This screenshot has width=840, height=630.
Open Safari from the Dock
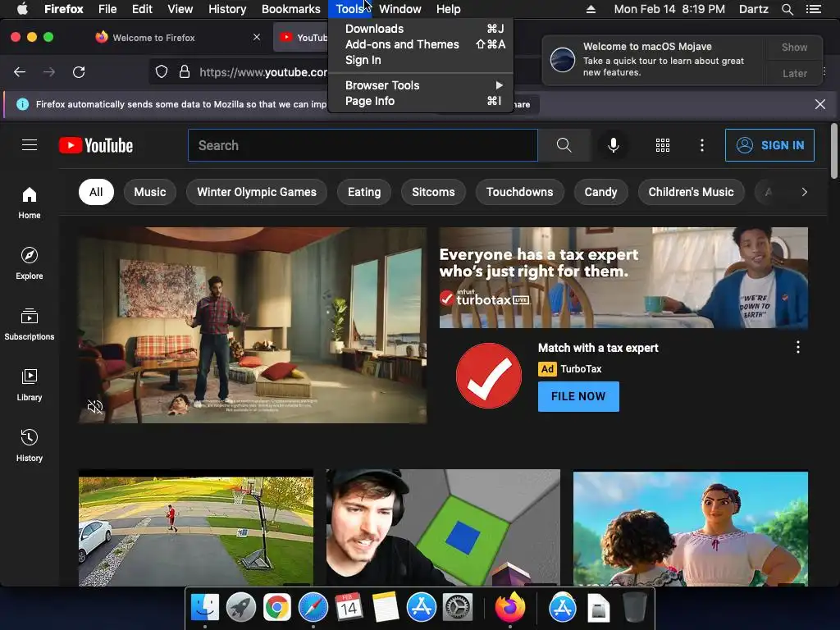313,607
